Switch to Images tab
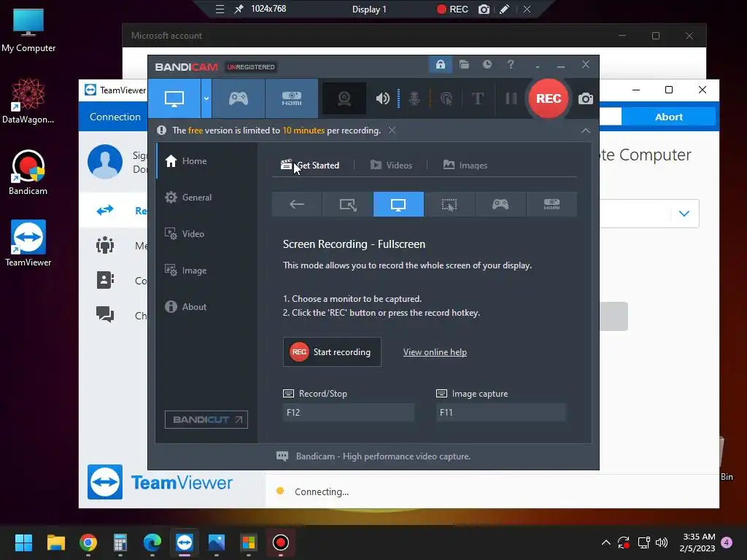Viewport: 747px width, 560px height. [465, 166]
